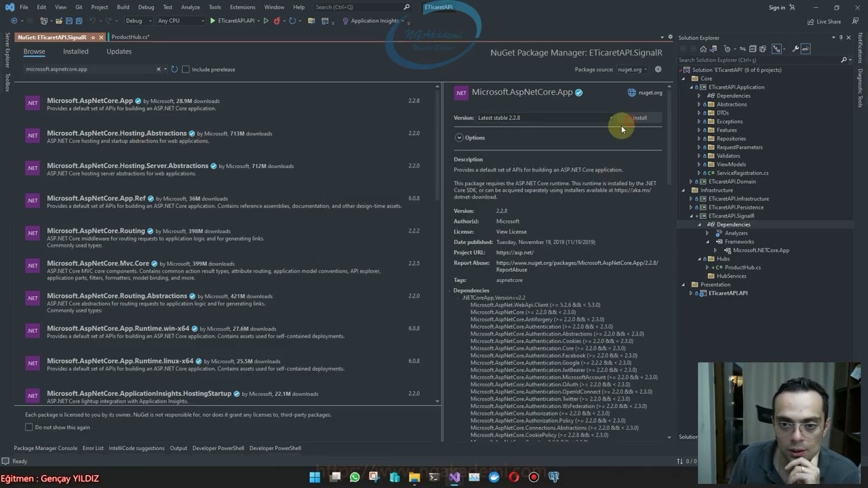This screenshot has height=488, width=868.
Task: Refresh the NuGet package search results
Action: (x=174, y=69)
